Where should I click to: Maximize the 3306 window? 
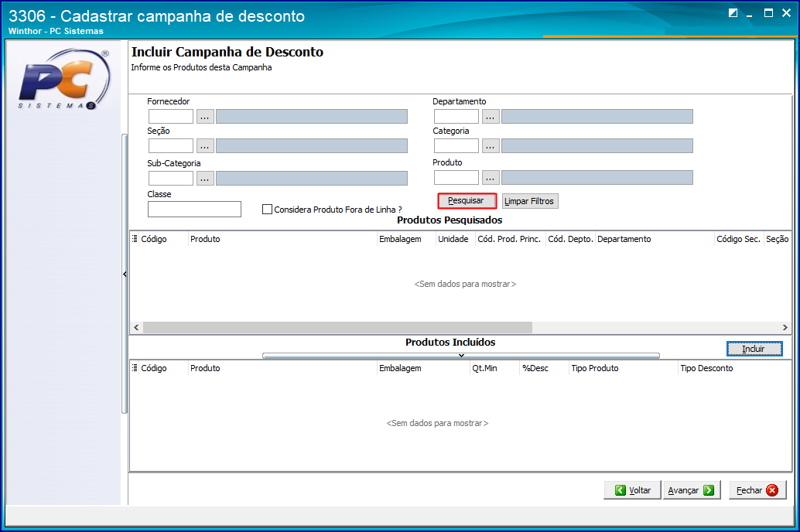click(768, 12)
